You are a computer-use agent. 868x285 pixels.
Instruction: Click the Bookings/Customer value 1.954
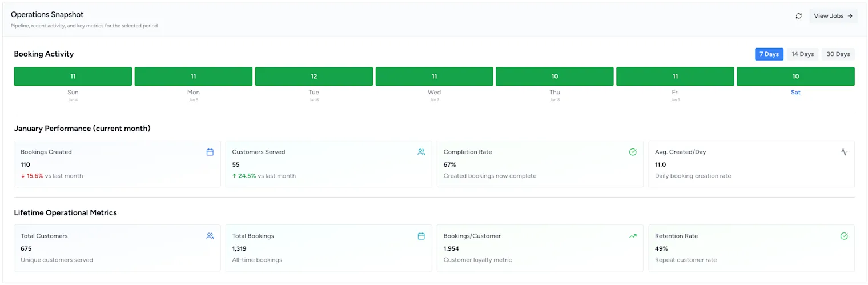coord(452,248)
